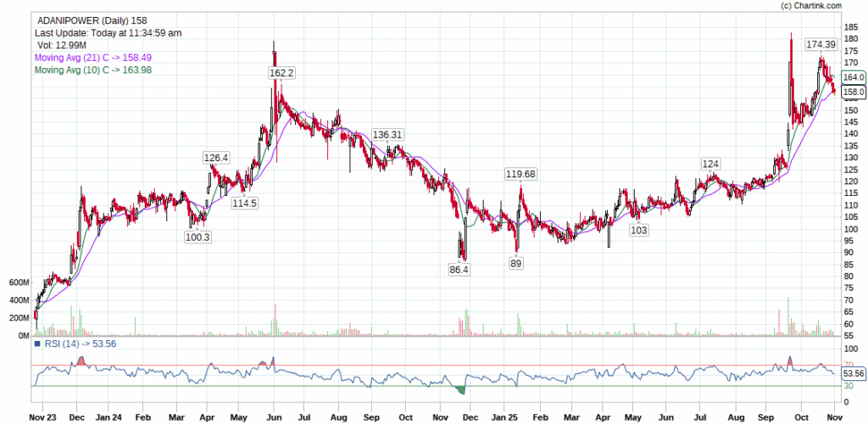868x425 pixels.
Task: Click the Nov date label at right end
Action: 835,416
